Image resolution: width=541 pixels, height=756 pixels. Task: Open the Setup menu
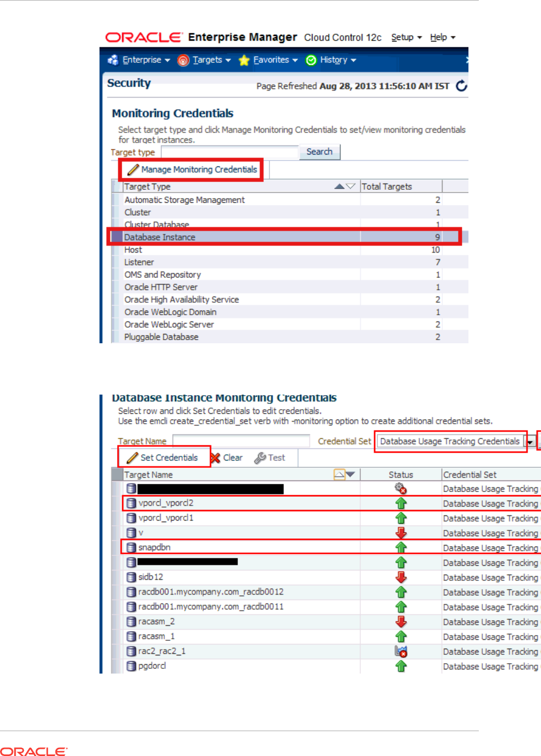click(x=406, y=37)
